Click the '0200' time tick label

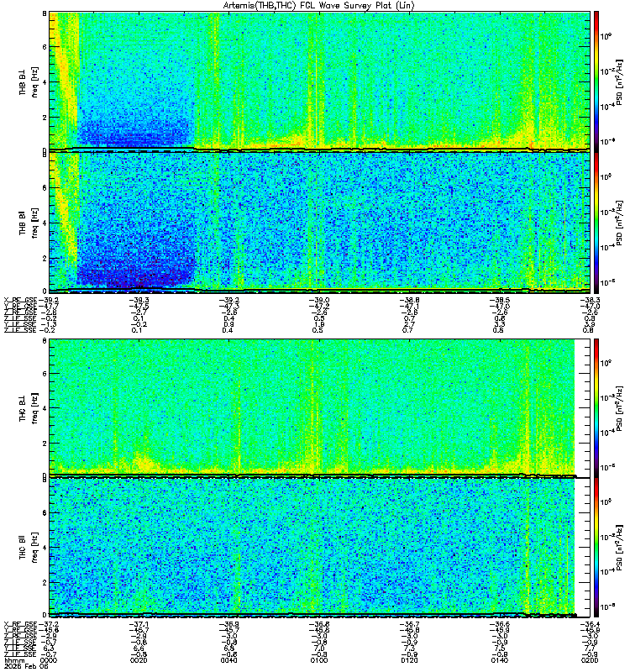[x=590, y=660]
